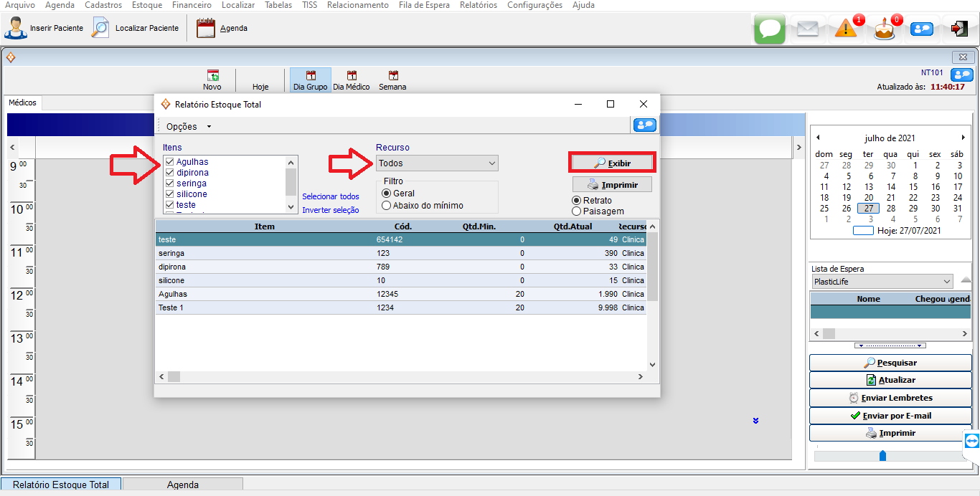Open Localizar Paciente search icon

click(101, 28)
